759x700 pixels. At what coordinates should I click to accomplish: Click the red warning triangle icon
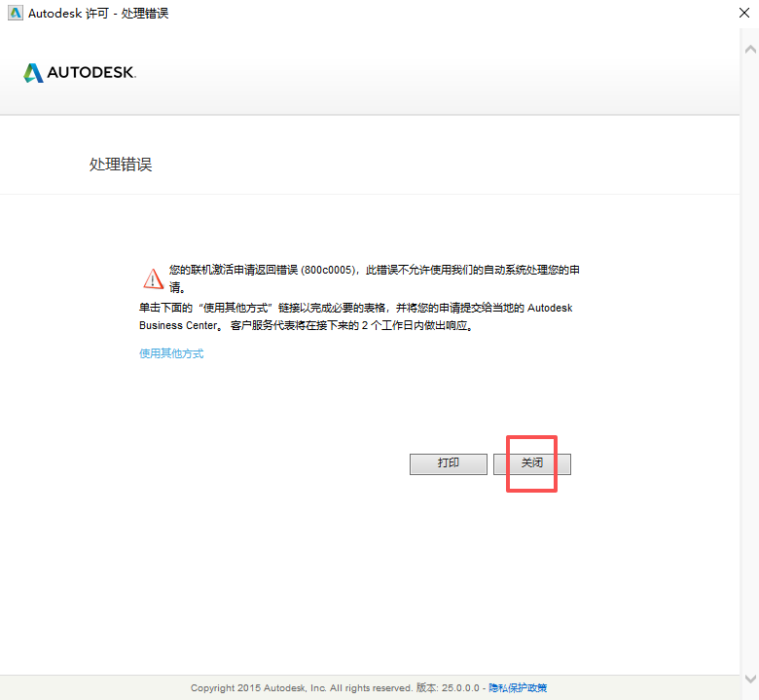pyautogui.click(x=153, y=278)
